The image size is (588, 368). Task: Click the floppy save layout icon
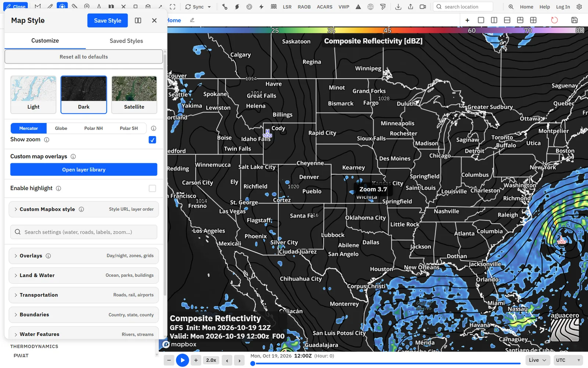(x=574, y=20)
